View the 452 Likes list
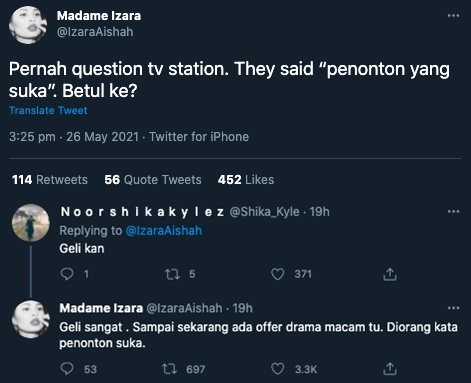Viewport: 471px width, 383px height. [246, 180]
